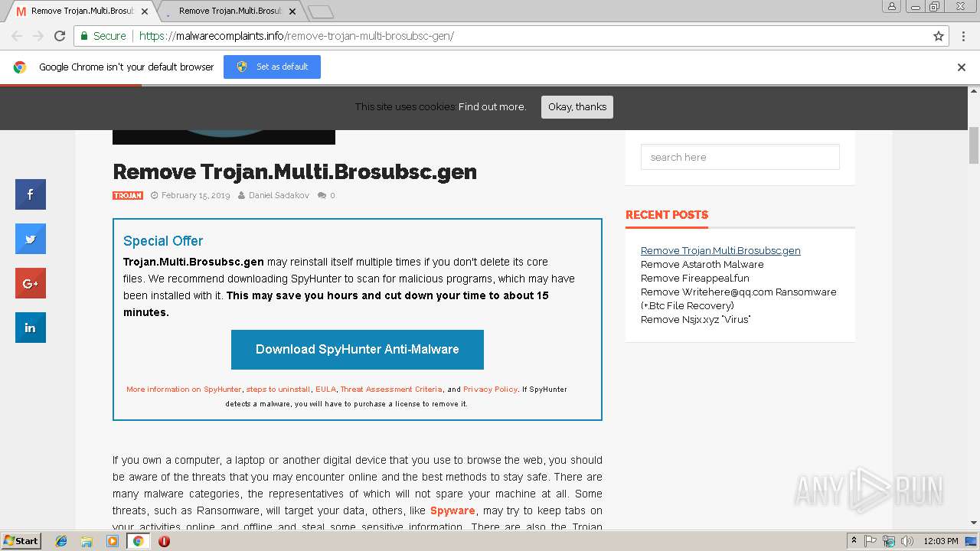
Task: Click the volume speaker icon
Action: [x=907, y=541]
